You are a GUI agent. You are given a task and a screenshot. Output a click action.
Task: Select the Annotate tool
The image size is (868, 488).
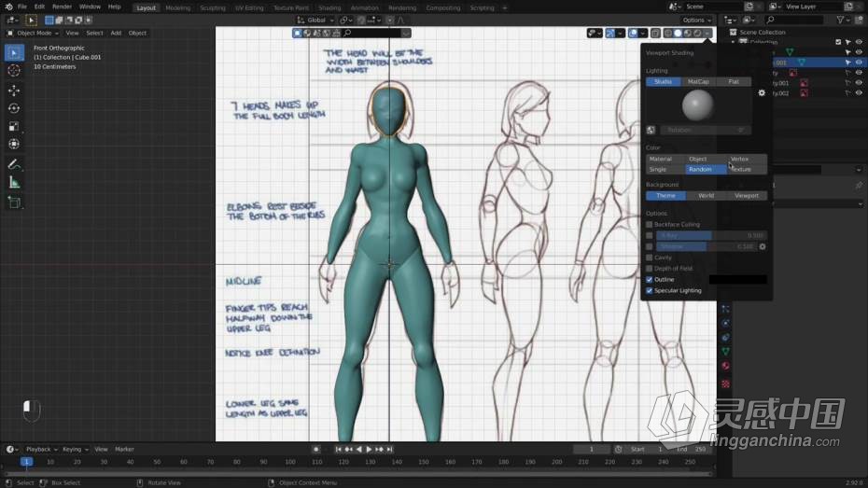pyautogui.click(x=14, y=164)
